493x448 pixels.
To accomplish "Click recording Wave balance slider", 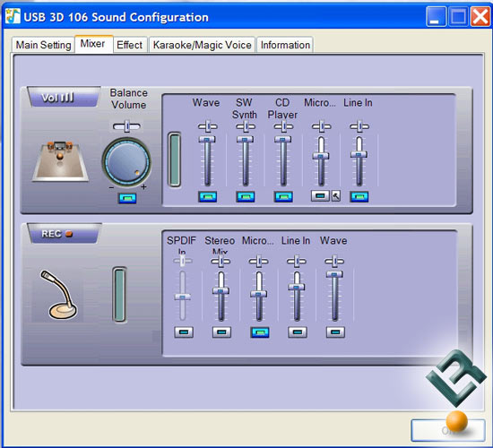I will point(334,261).
